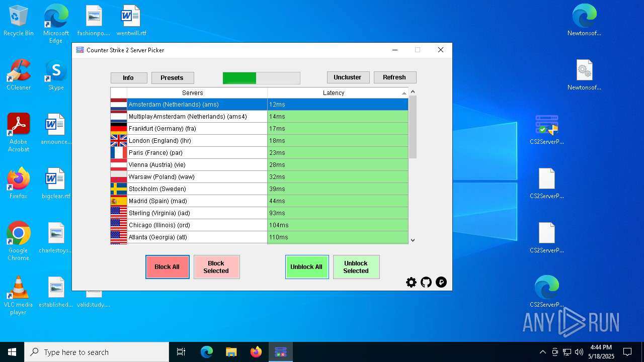Open the volume control in system tray

579,352
